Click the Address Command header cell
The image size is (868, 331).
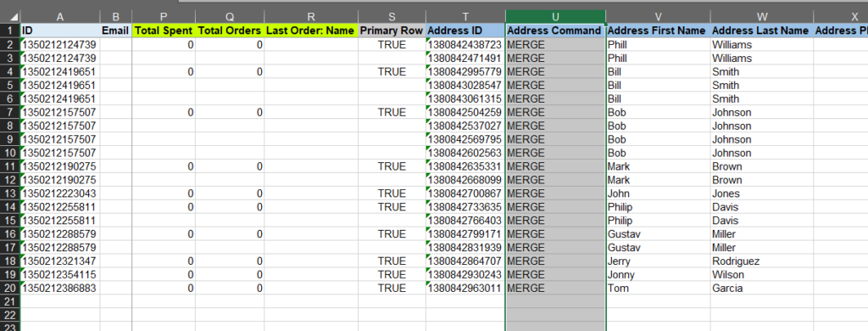click(x=556, y=31)
